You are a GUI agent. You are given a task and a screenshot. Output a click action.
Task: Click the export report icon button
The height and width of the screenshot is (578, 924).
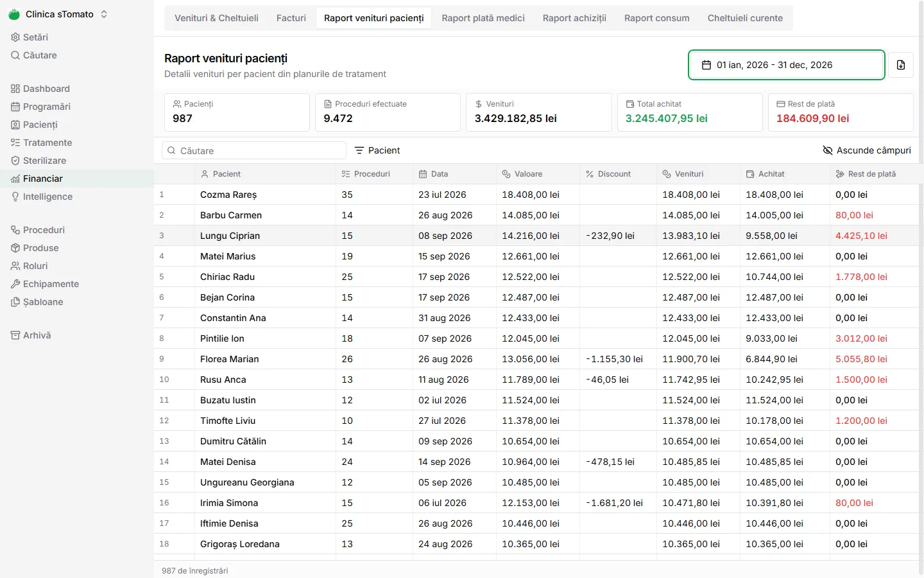901,65
